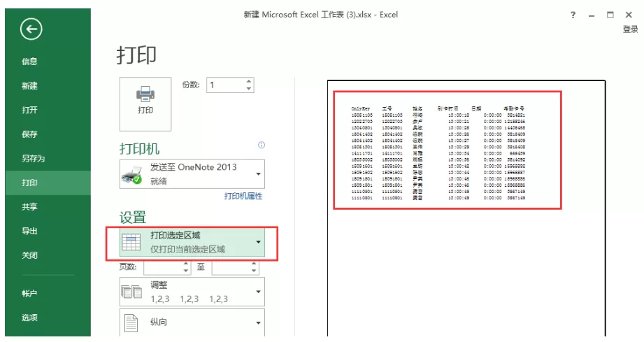644x342 pixels.
Task: Open the OneNote 2013 printer dropdown
Action: pos(192,174)
